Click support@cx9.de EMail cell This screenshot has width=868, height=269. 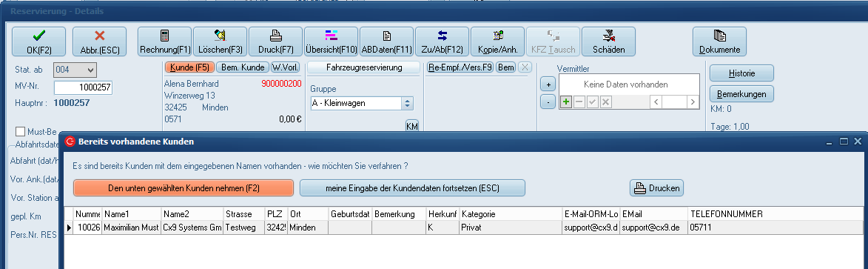click(653, 228)
